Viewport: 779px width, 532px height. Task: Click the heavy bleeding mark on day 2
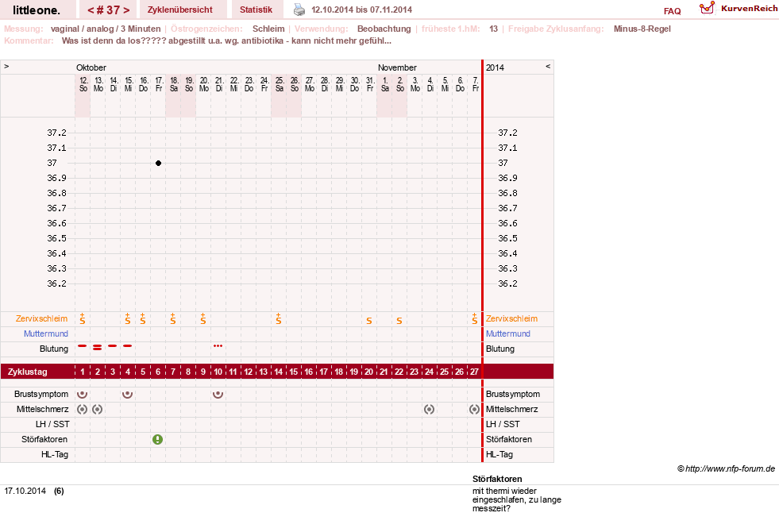click(x=98, y=347)
